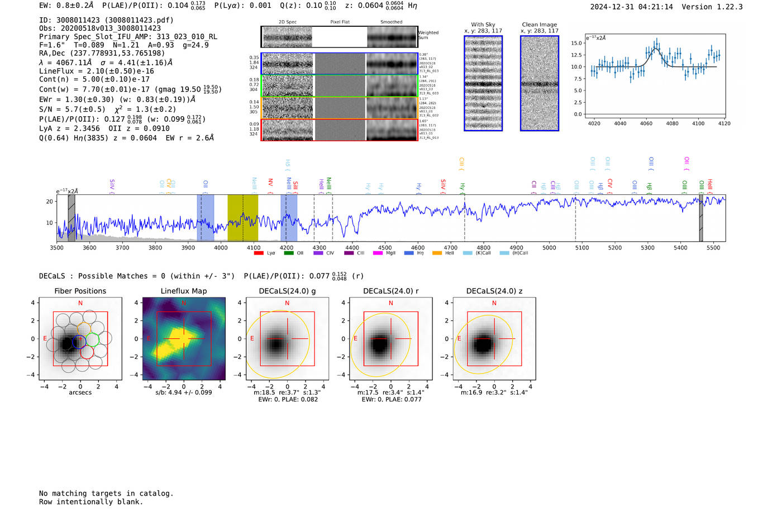The image size is (782, 532).
Task: Click the λ = 4067.11Å wavelength line
Action: point(106,63)
